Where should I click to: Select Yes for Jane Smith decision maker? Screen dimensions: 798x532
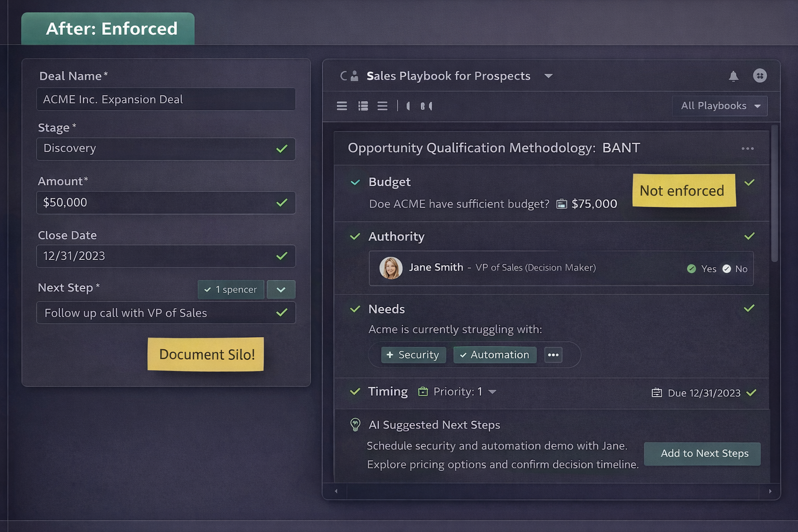click(691, 269)
